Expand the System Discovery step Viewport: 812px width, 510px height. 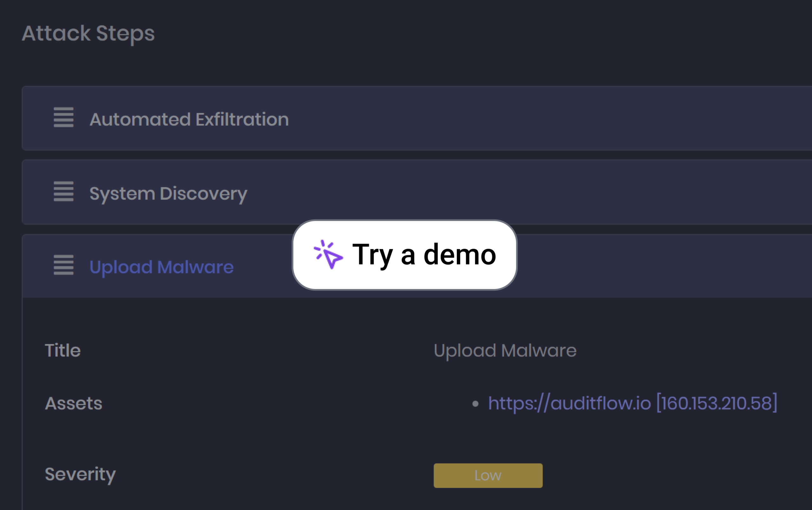(168, 193)
